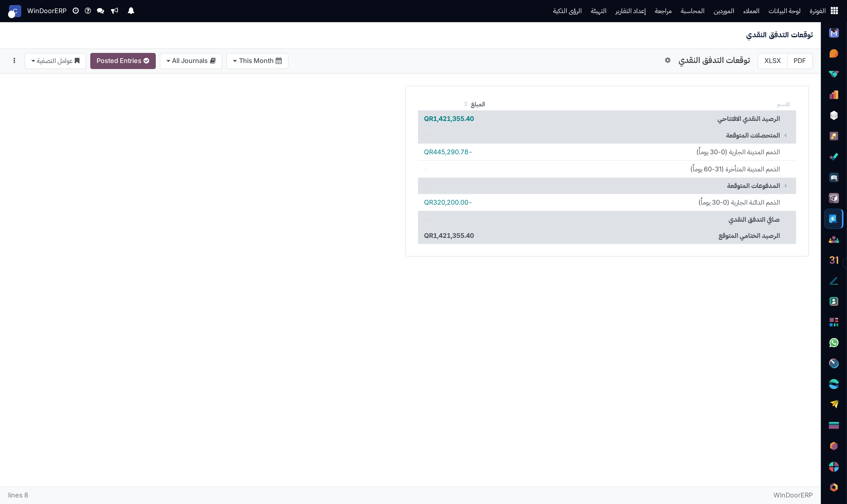
Task: Open the مراجعة menu
Action: point(663,11)
